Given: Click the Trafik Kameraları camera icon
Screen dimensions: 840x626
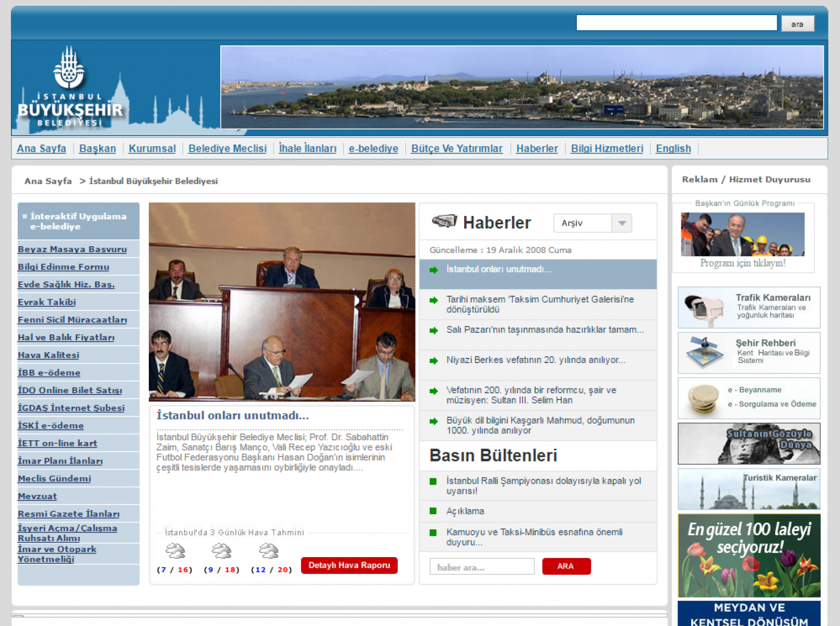Looking at the screenshot, I should pyautogui.click(x=704, y=307).
